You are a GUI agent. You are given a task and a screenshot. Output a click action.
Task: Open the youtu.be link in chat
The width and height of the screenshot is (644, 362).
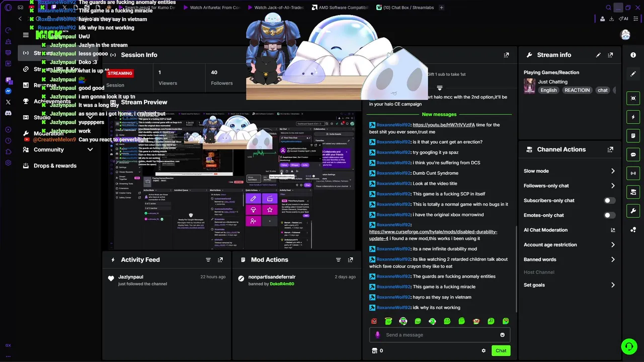coord(443,125)
